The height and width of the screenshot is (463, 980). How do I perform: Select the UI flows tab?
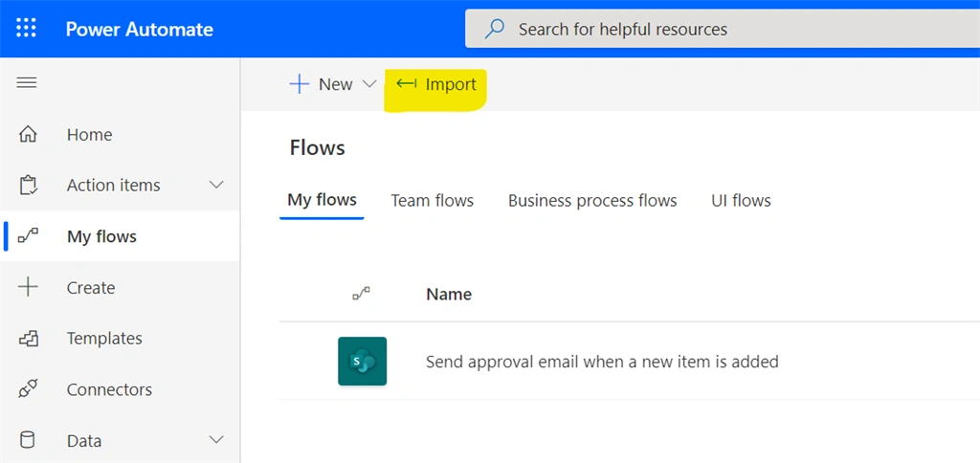[742, 201]
